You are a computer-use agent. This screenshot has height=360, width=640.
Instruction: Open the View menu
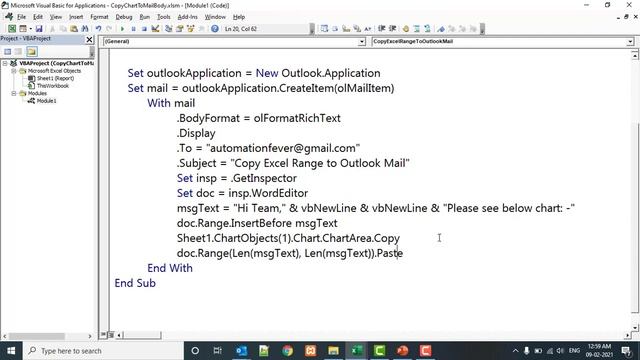[56, 17]
